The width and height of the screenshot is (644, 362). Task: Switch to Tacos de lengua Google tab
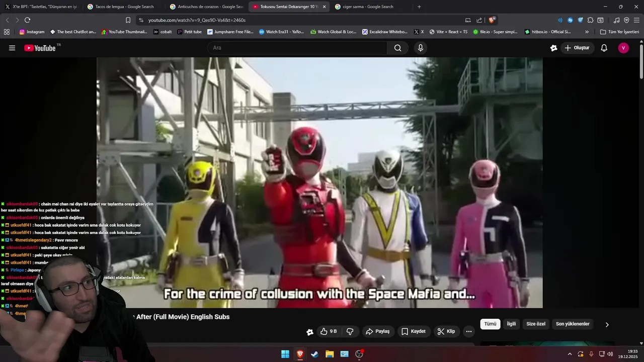(123, 7)
